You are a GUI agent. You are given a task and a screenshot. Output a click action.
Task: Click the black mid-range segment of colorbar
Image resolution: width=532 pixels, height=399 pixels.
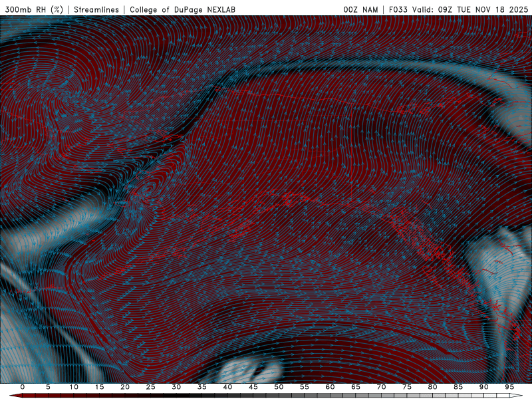[176, 396]
